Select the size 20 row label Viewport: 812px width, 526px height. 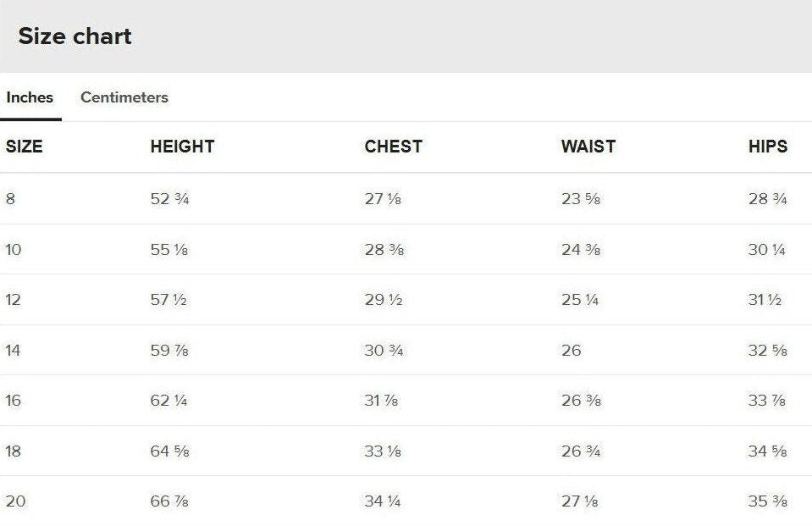pyautogui.click(x=15, y=501)
